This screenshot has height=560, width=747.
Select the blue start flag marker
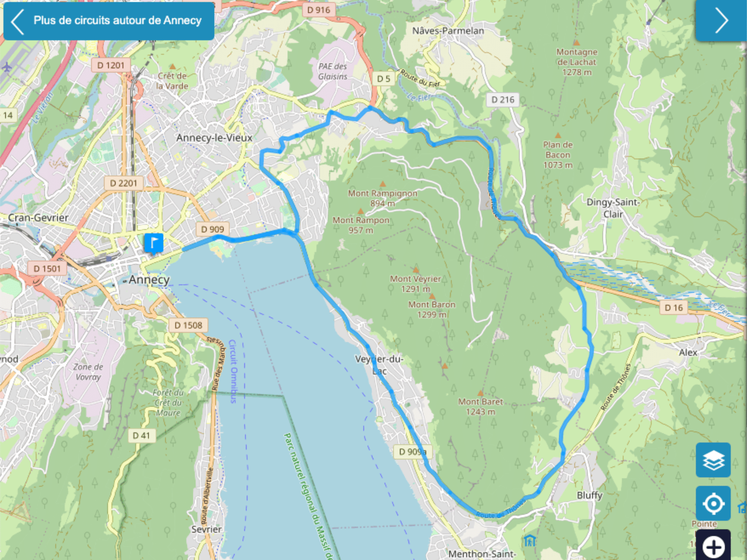154,244
